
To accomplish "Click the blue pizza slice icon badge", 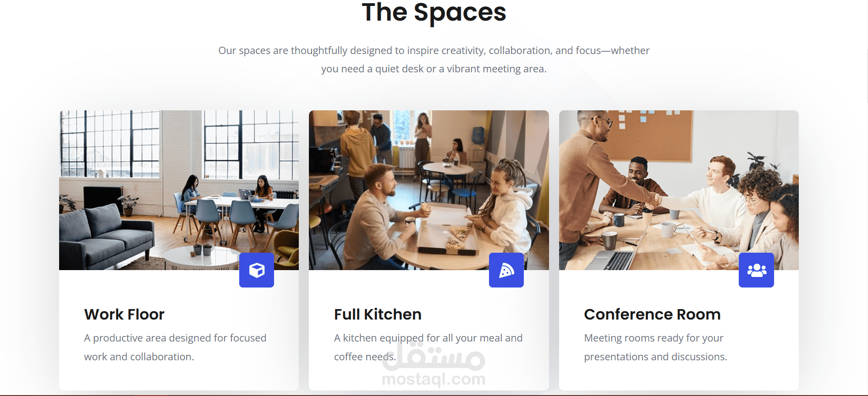I will [506, 270].
